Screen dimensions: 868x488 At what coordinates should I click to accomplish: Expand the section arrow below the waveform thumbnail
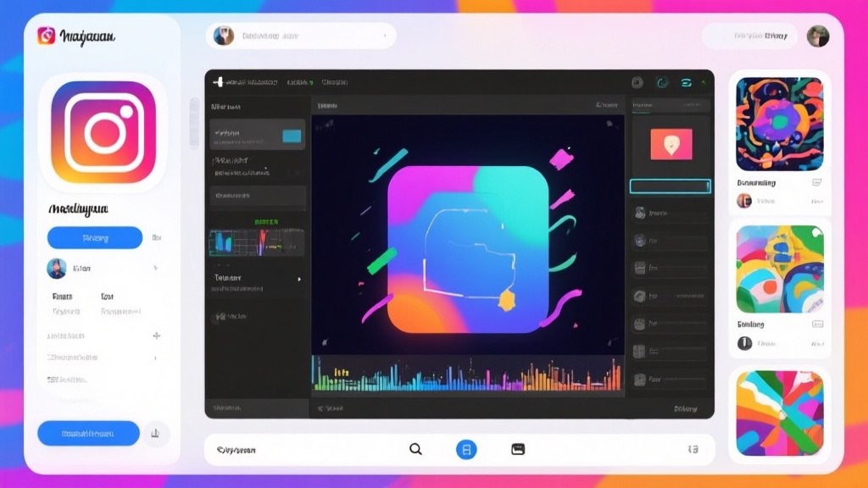pos(298,278)
